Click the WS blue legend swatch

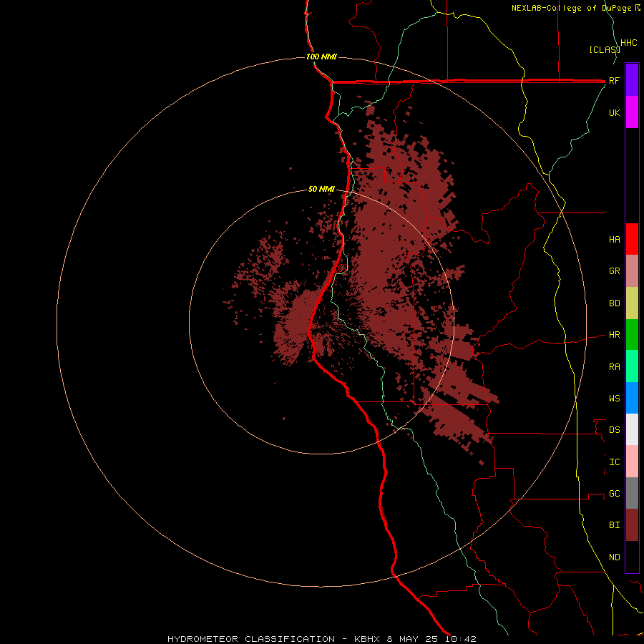click(632, 398)
